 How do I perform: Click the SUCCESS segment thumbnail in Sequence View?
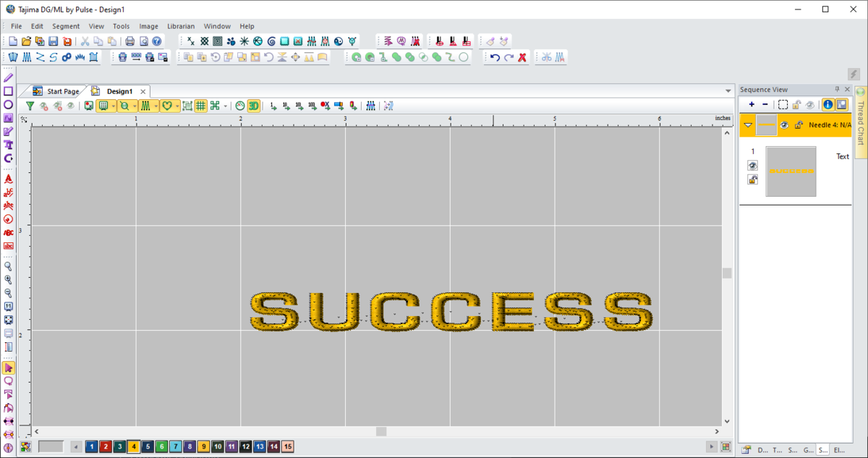pyautogui.click(x=791, y=171)
